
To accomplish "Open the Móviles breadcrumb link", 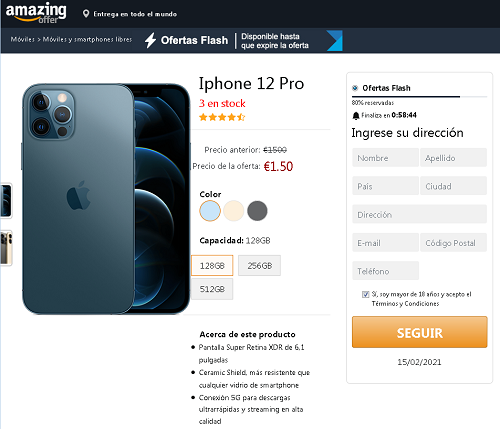I will coord(23,39).
